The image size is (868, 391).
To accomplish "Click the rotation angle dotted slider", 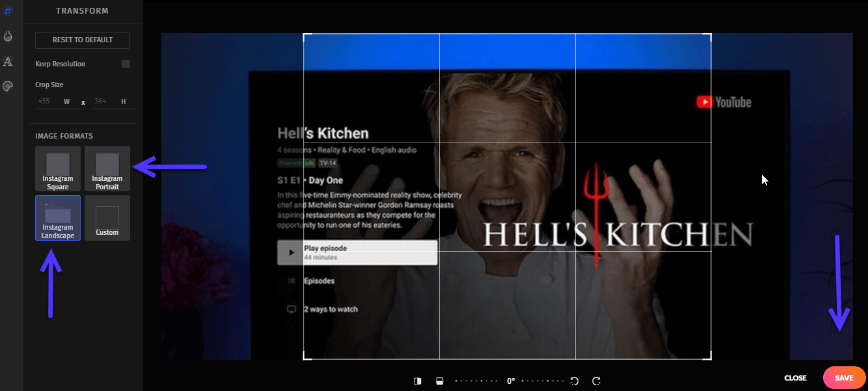I will click(510, 381).
